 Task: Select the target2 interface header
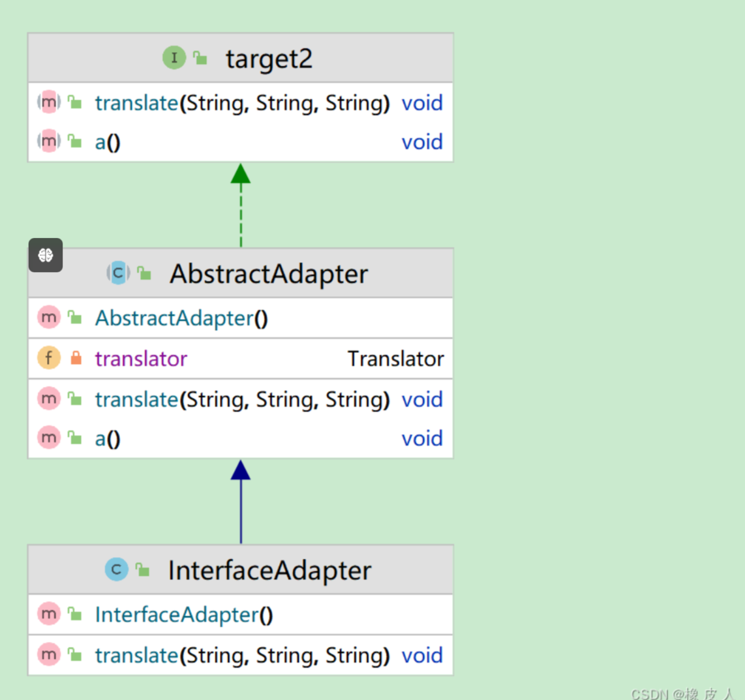tap(269, 59)
